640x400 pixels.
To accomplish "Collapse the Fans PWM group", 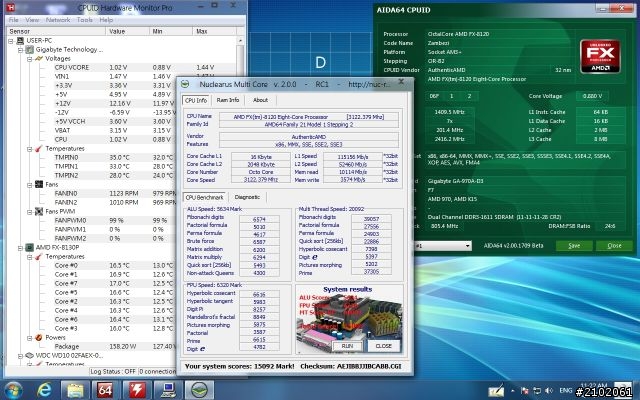I will click(29, 212).
